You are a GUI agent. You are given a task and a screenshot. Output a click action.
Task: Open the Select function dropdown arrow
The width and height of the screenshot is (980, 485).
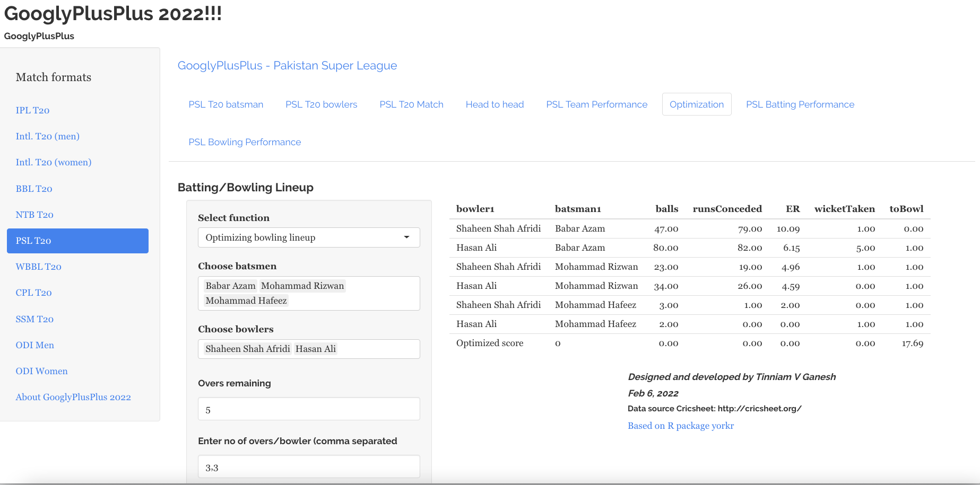[406, 237]
